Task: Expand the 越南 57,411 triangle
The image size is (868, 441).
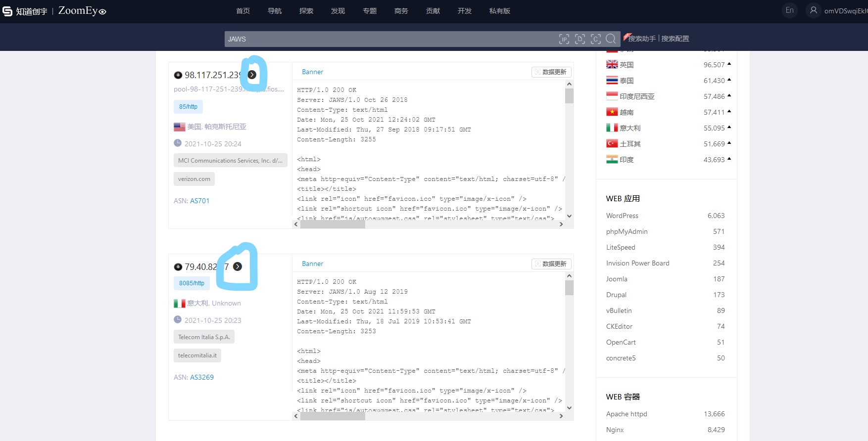Action: (729, 111)
